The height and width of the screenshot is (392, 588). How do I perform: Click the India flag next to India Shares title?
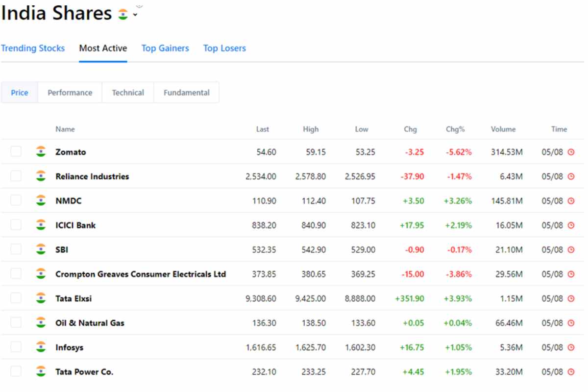pos(122,15)
